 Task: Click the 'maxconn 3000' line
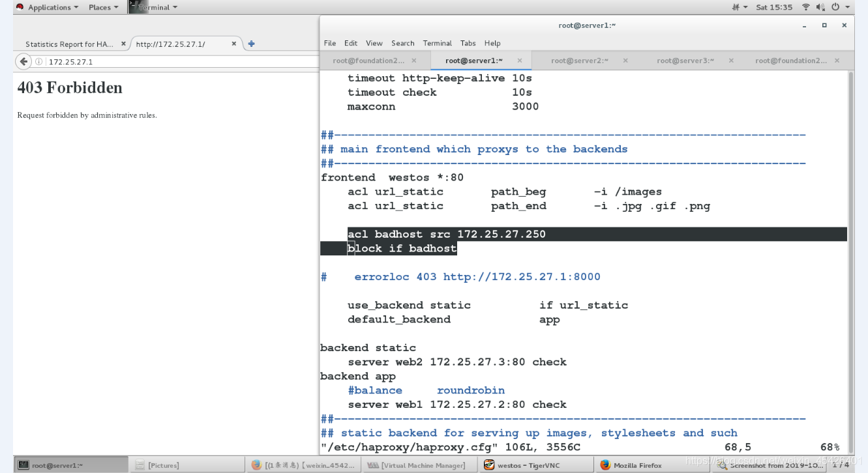coord(443,106)
